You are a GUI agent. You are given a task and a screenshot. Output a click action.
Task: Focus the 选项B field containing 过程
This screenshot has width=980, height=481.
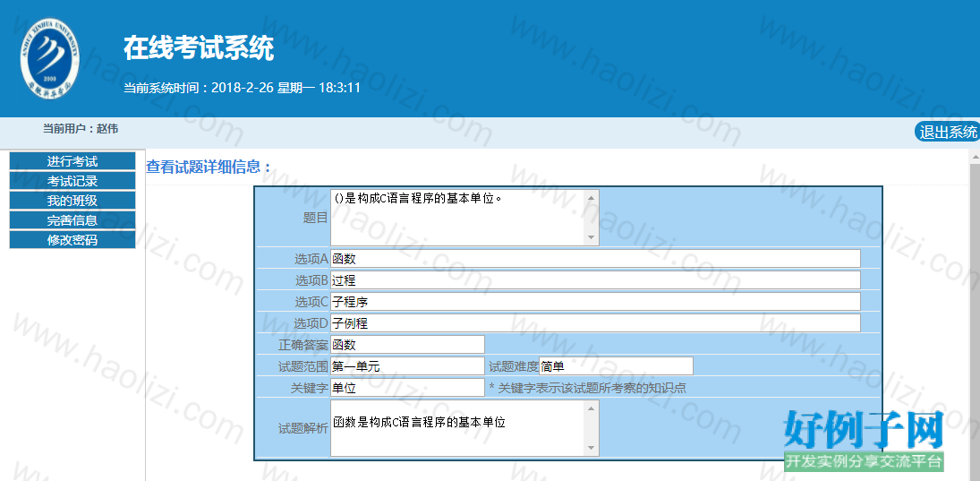point(595,279)
